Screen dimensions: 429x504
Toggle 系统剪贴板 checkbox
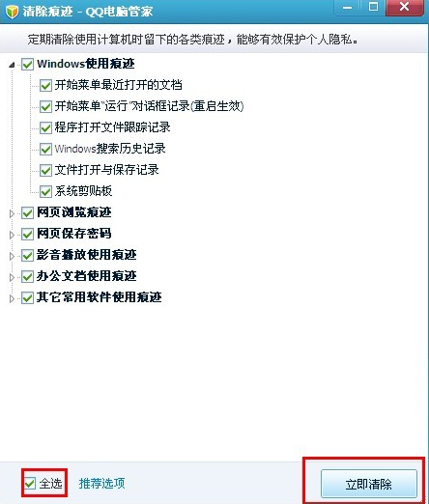pyautogui.click(x=45, y=191)
